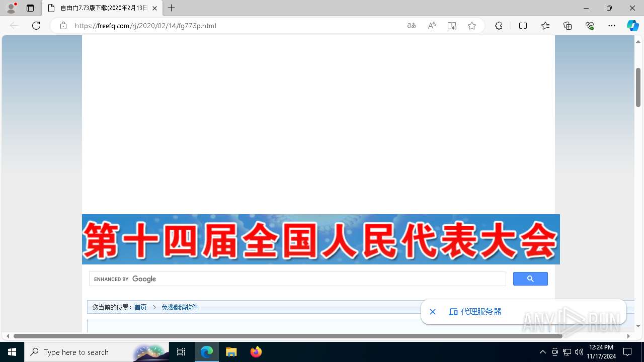Open the 首页 breadcrumb link
Screen dimensions: 644x362
(x=140, y=307)
